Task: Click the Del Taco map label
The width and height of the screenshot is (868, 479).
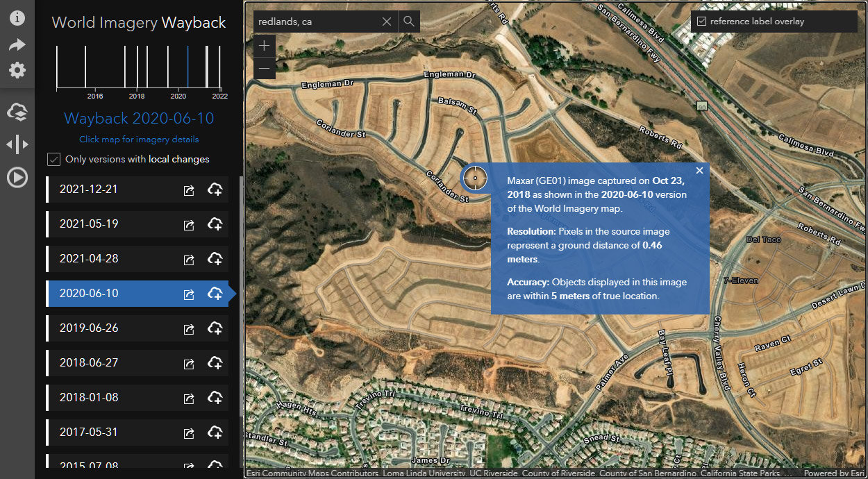Action: point(764,239)
